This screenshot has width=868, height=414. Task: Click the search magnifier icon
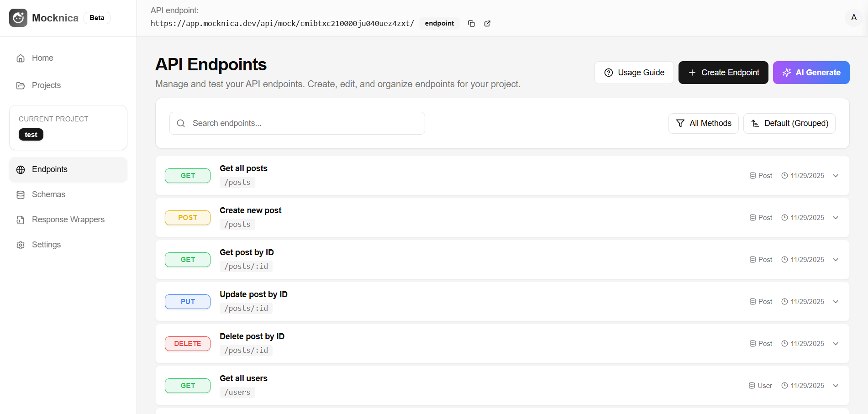[x=180, y=123]
